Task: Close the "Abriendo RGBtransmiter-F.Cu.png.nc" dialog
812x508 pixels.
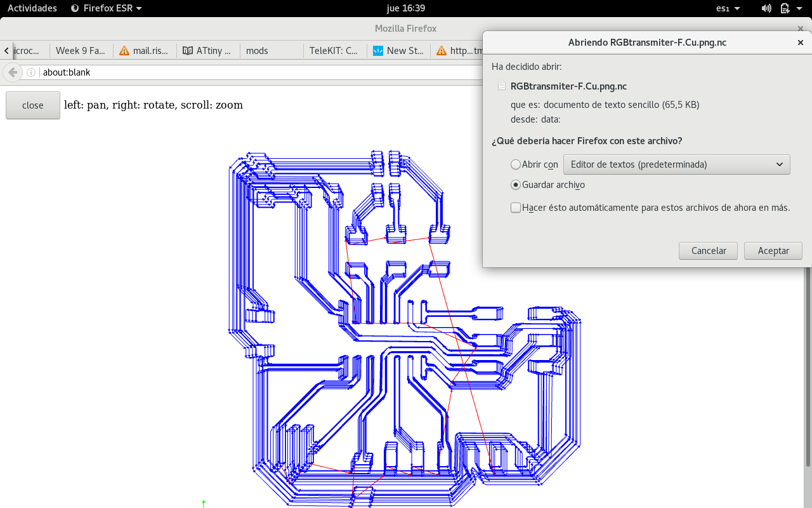Action: point(801,43)
